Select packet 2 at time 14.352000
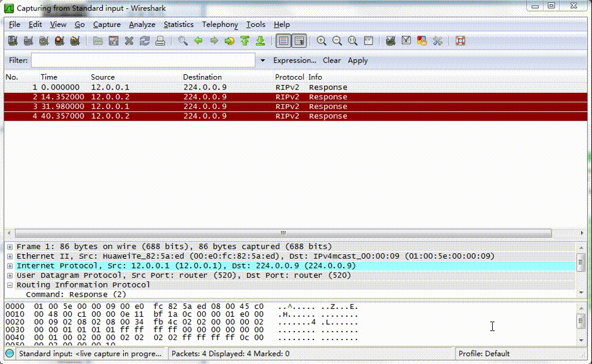 (295, 97)
